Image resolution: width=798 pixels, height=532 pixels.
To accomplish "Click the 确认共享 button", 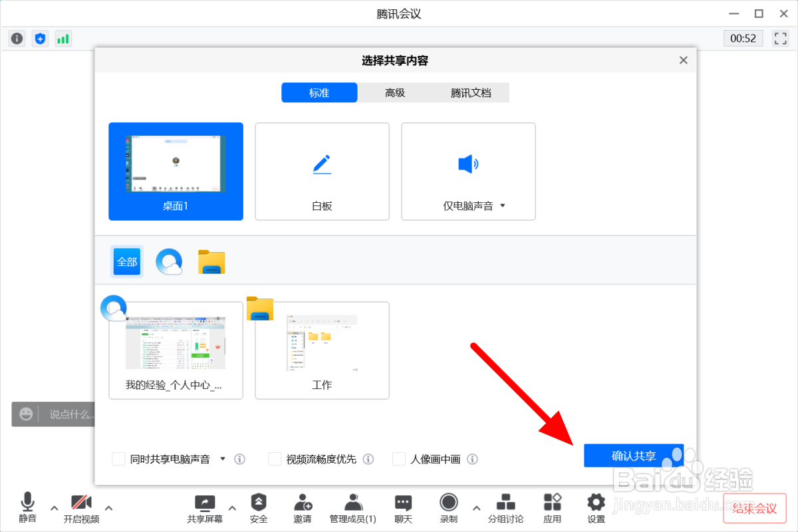I will [634, 456].
